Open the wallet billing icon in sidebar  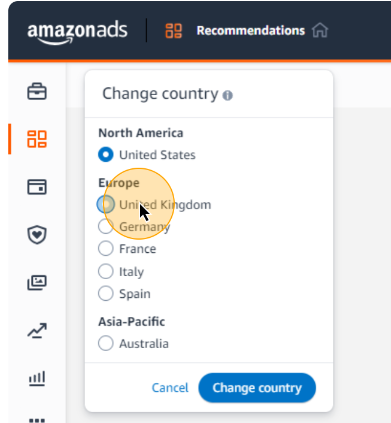37,187
